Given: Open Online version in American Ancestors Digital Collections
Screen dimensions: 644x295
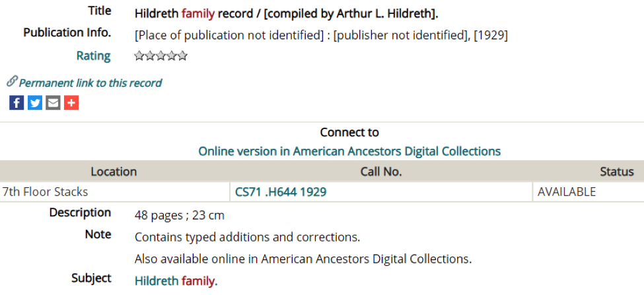Looking at the screenshot, I should pos(349,151).
